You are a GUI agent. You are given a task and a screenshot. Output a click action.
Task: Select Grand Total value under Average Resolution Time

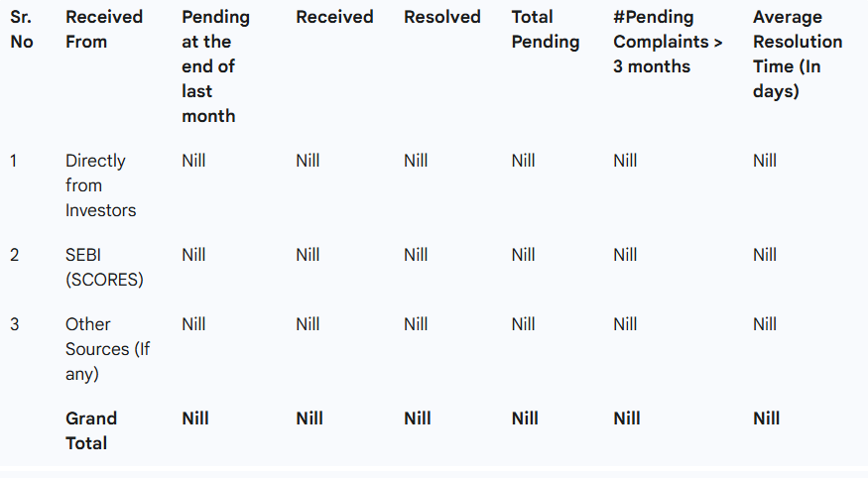click(x=767, y=418)
